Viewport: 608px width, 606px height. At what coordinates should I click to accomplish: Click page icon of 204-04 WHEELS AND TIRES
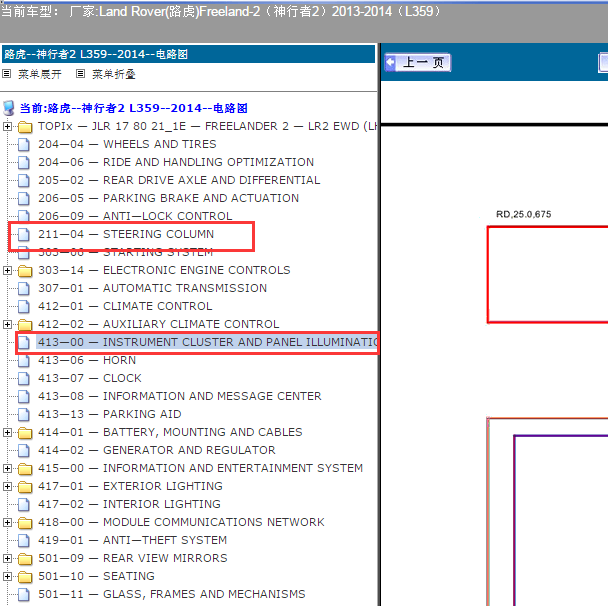pos(24,145)
